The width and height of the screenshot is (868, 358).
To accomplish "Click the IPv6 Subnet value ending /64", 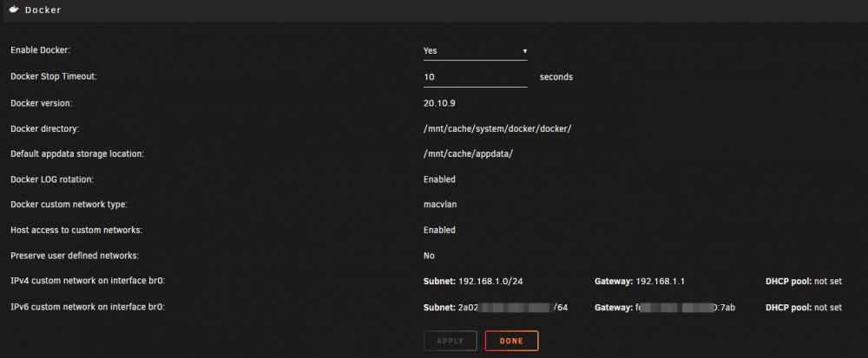I will (x=496, y=307).
